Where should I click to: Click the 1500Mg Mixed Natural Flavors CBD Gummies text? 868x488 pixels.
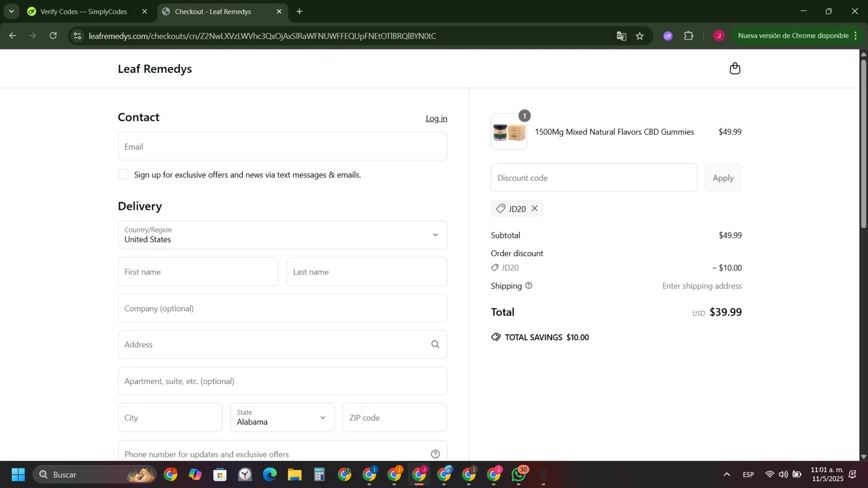point(614,132)
